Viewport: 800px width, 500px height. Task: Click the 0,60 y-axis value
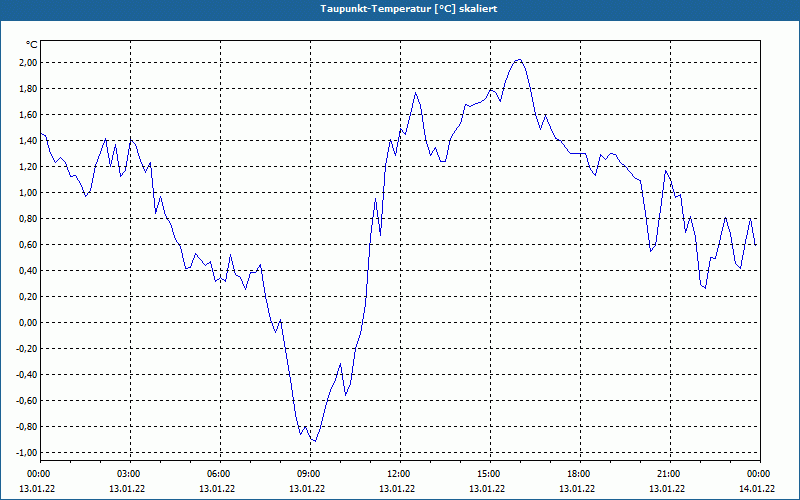[27, 245]
